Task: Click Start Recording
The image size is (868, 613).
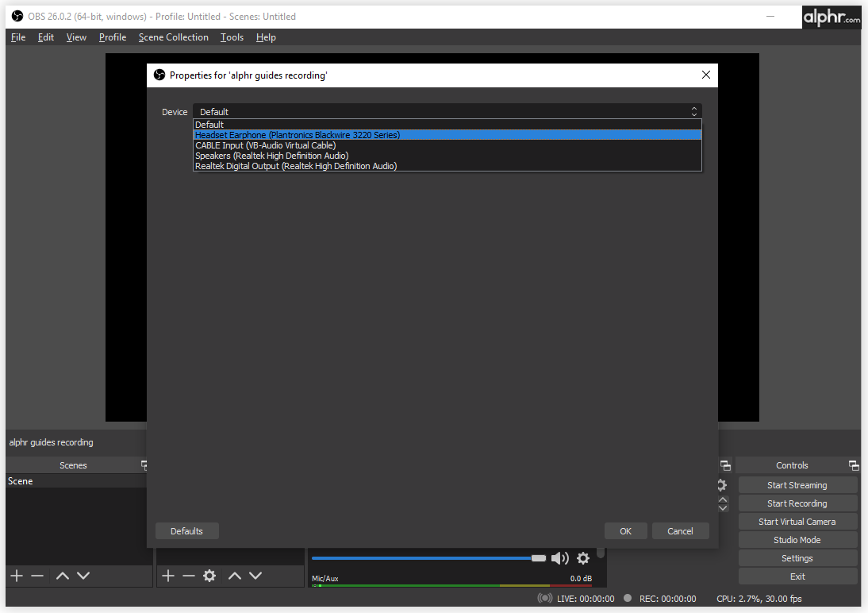Action: (797, 503)
